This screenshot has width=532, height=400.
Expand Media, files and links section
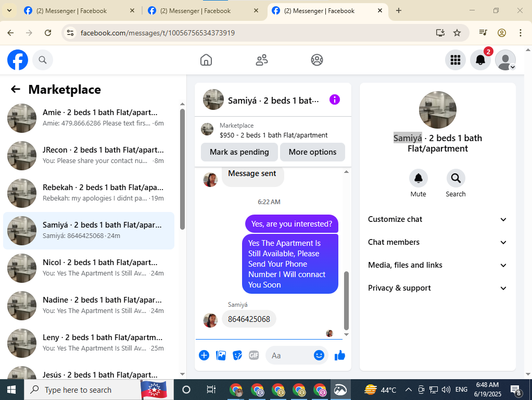pos(437,265)
